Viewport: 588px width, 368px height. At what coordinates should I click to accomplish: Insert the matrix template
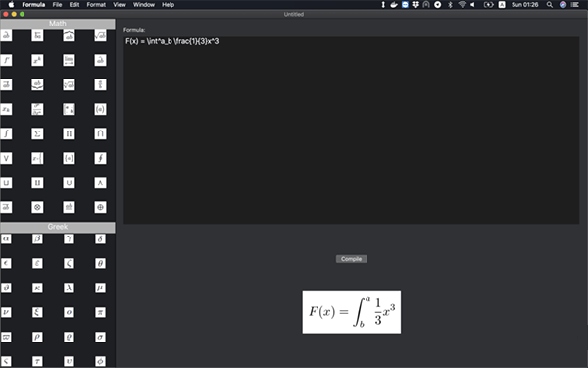[x=69, y=109]
